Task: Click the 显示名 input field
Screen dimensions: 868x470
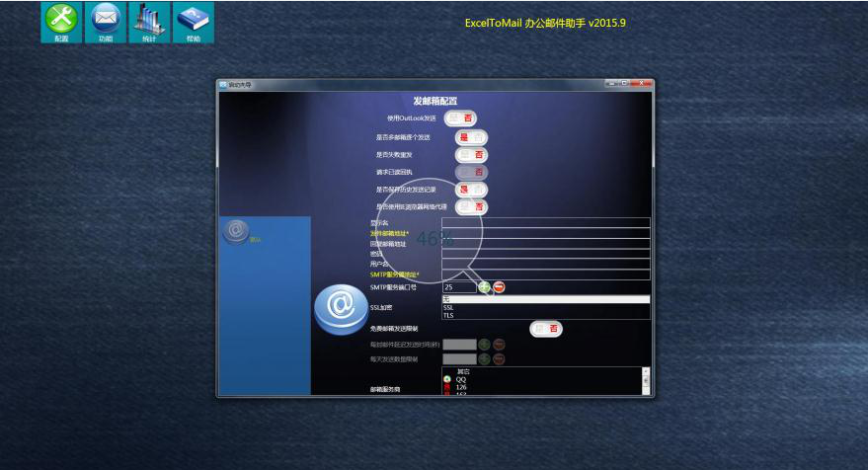Action: pyautogui.click(x=545, y=222)
